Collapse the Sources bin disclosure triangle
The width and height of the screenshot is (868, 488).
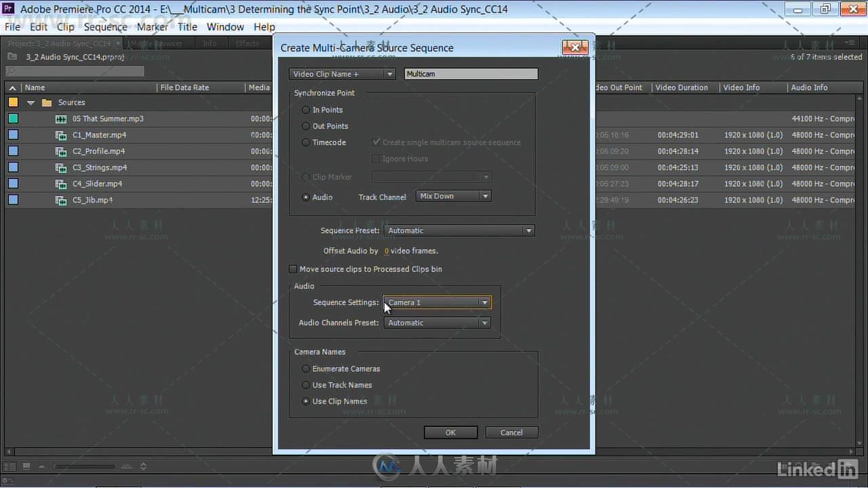tap(31, 103)
